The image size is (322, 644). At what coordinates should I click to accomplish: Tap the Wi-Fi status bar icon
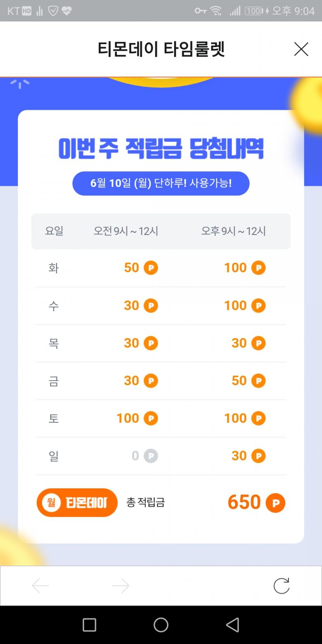point(216,11)
